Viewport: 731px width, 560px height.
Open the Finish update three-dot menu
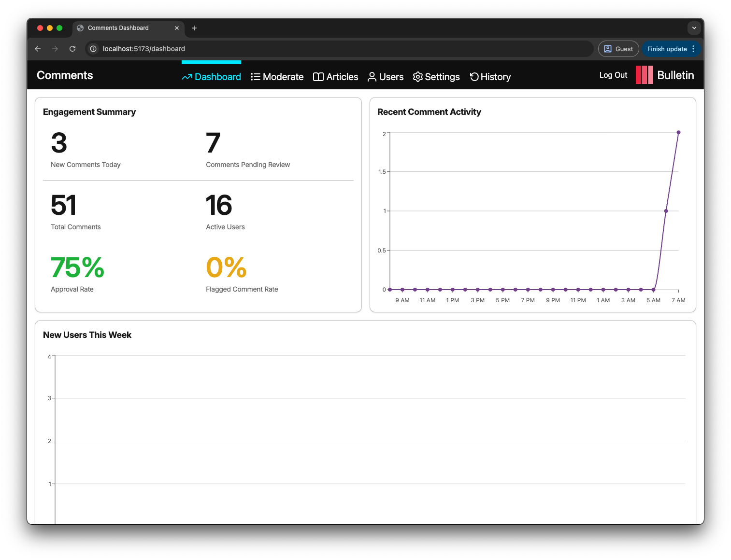click(x=693, y=49)
